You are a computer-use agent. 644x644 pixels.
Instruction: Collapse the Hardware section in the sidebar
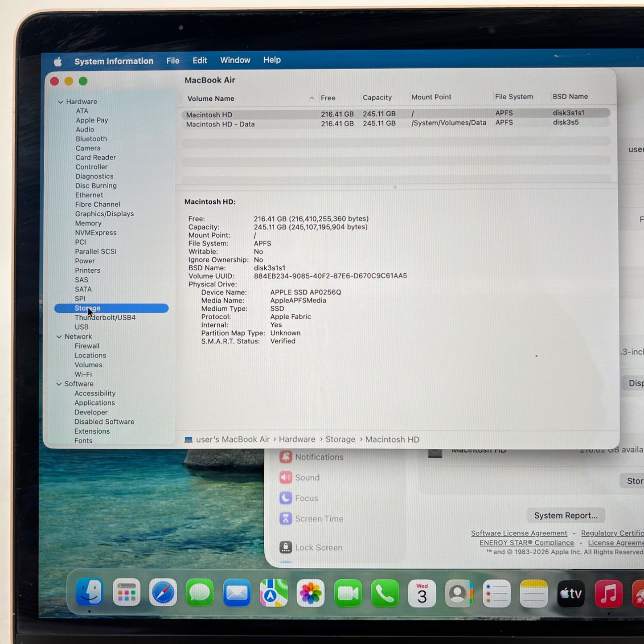(61, 102)
